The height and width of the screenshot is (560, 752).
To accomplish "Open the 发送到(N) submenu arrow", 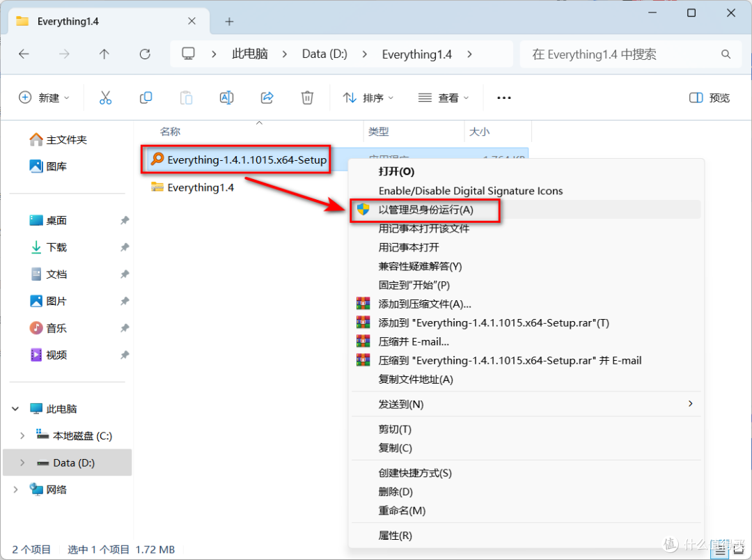I will tap(691, 403).
